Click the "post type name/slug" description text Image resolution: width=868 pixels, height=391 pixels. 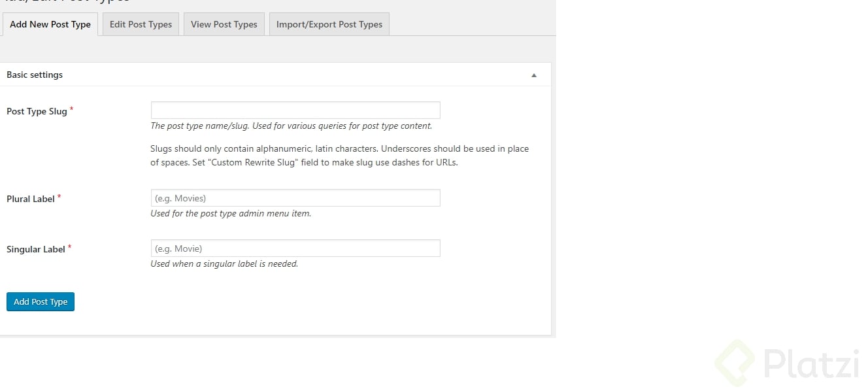point(291,126)
